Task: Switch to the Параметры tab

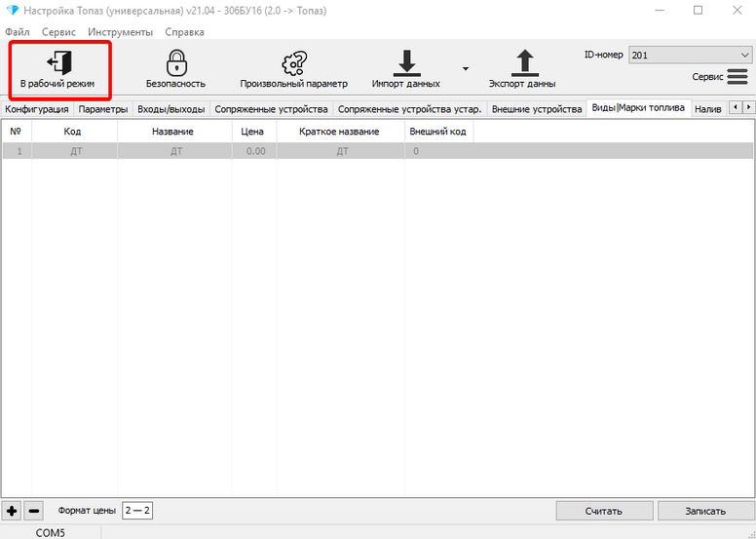Action: coord(102,109)
